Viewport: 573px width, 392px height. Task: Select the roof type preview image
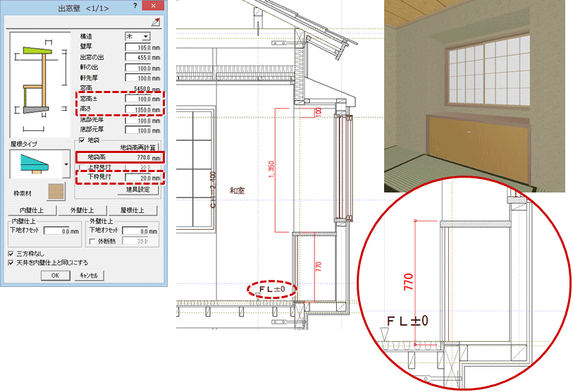coord(36,164)
